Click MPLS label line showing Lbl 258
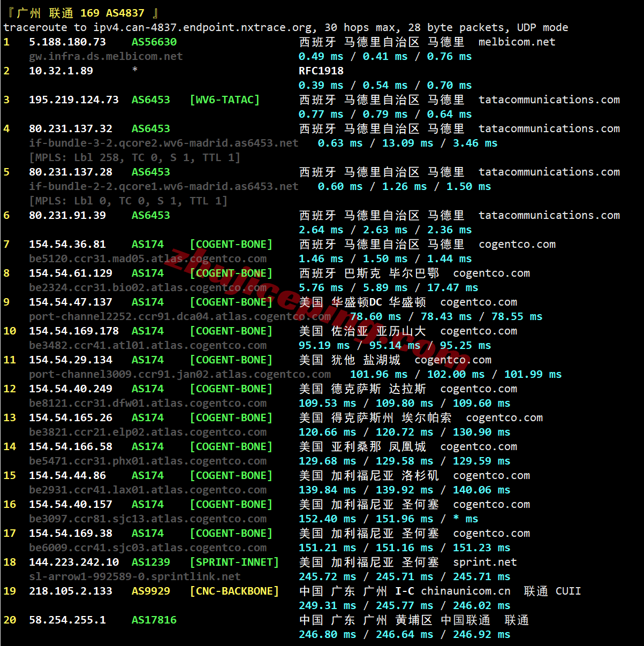The width and height of the screenshot is (644, 646). pos(135,157)
